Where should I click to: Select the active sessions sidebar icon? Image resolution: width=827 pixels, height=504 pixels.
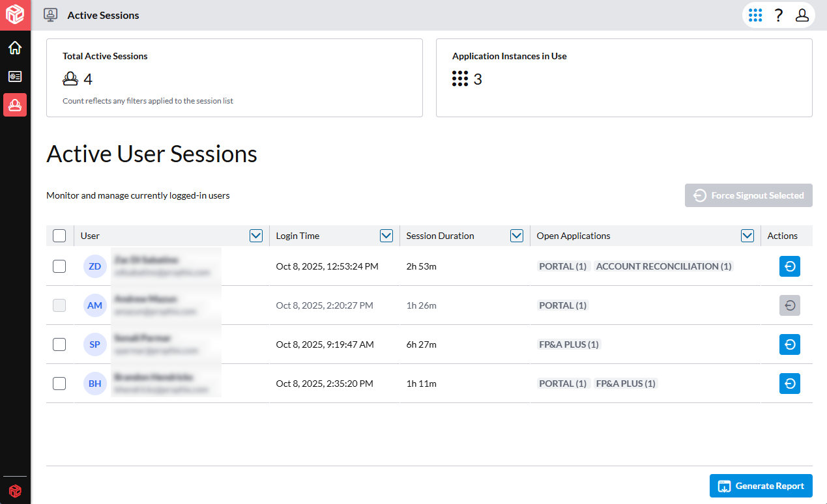coord(15,105)
